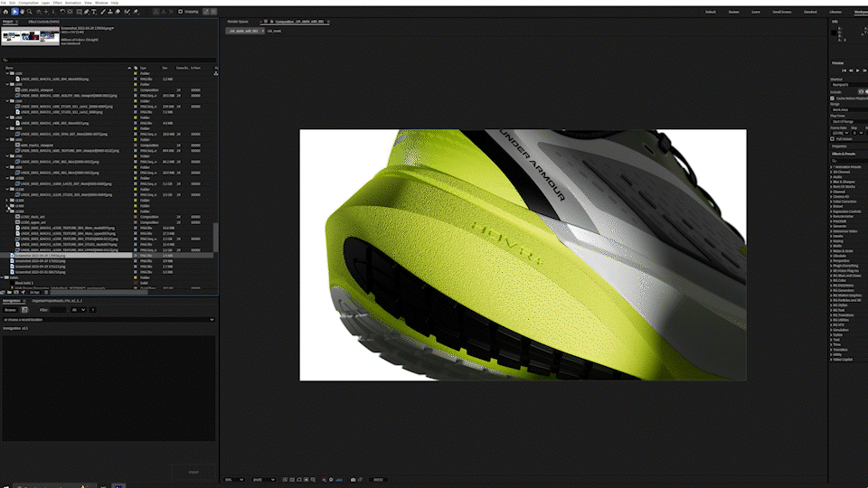Switch to the Standard workspace
The height and width of the screenshot is (488, 868).
[810, 12]
